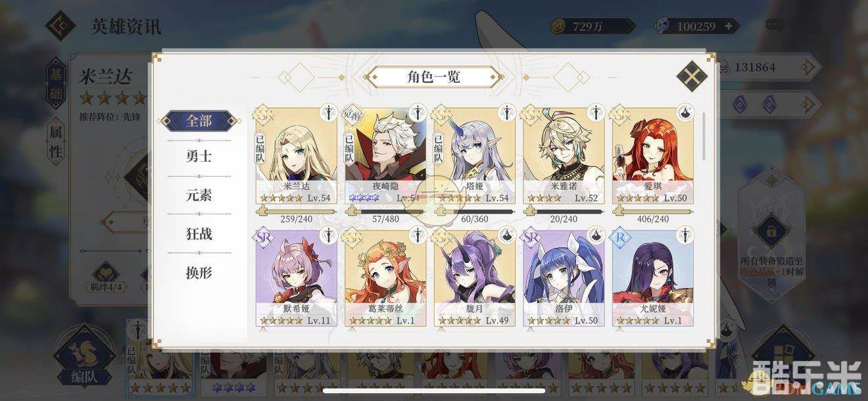Click the 131864 power arrow button

click(809, 67)
